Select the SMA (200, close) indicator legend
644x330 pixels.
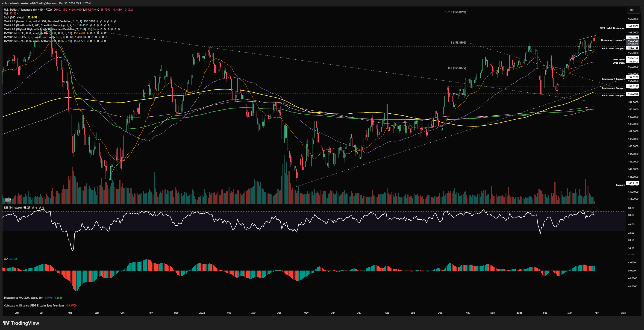tap(14, 18)
